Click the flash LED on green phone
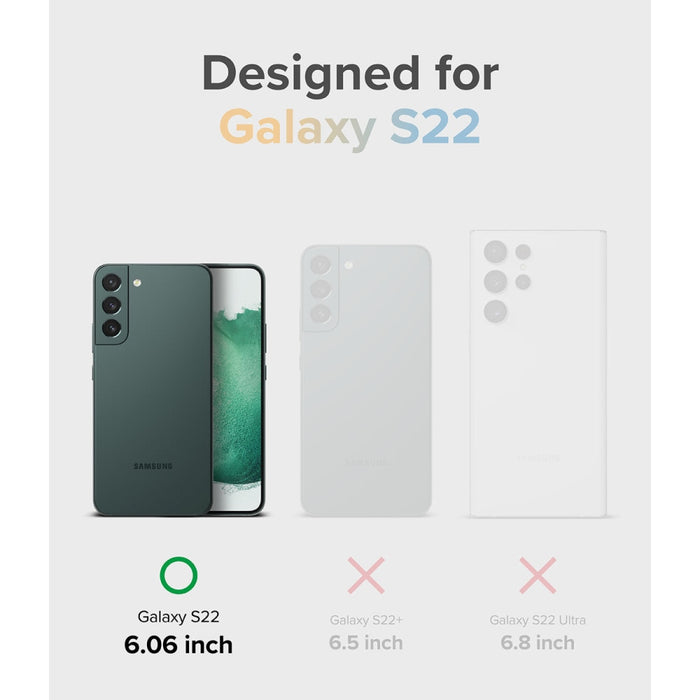Screen dimensions: 700x700 pos(137,283)
